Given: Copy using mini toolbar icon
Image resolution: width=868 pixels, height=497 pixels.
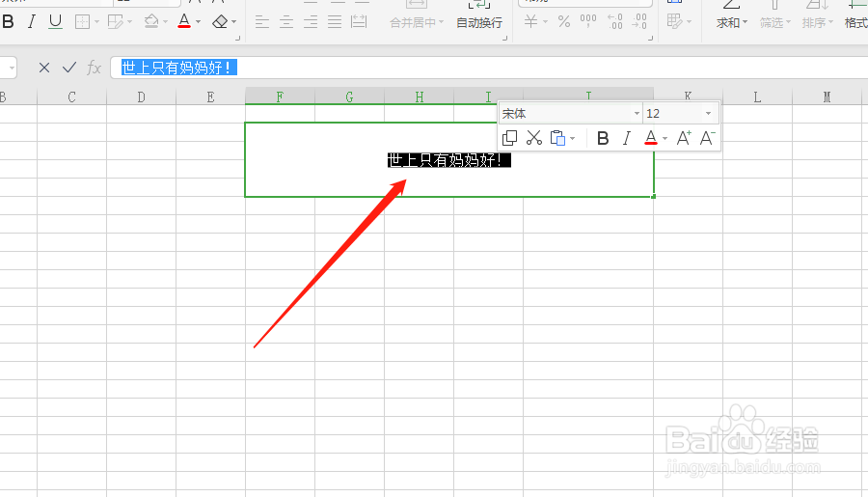Looking at the screenshot, I should [509, 138].
